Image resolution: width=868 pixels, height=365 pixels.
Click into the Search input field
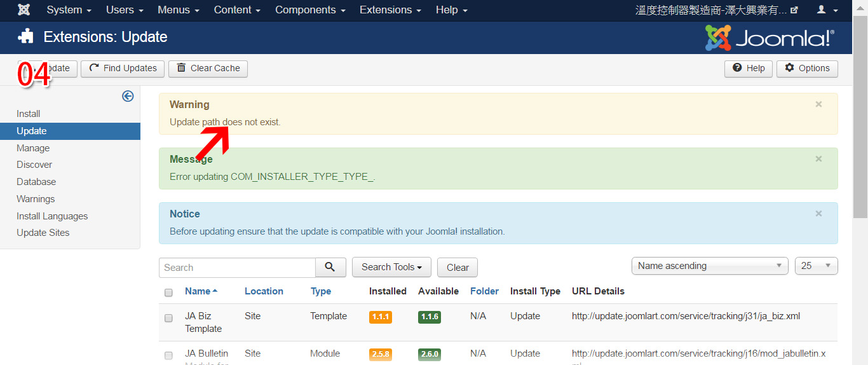click(237, 268)
